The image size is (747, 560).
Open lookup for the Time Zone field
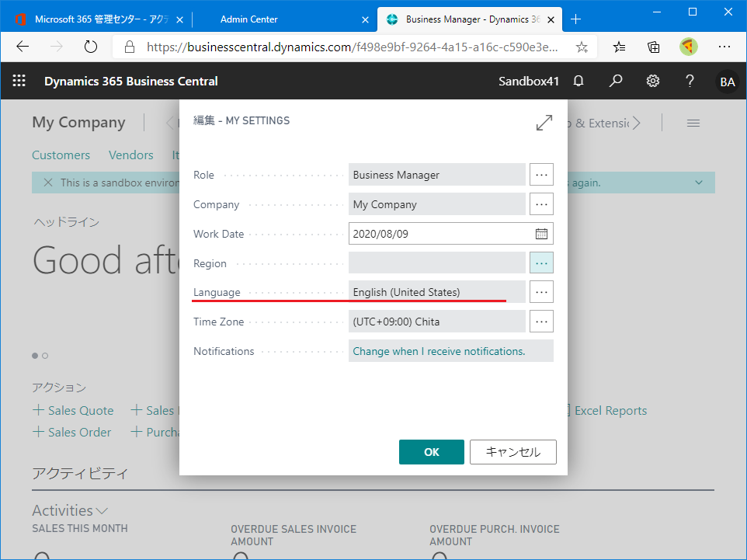542,322
